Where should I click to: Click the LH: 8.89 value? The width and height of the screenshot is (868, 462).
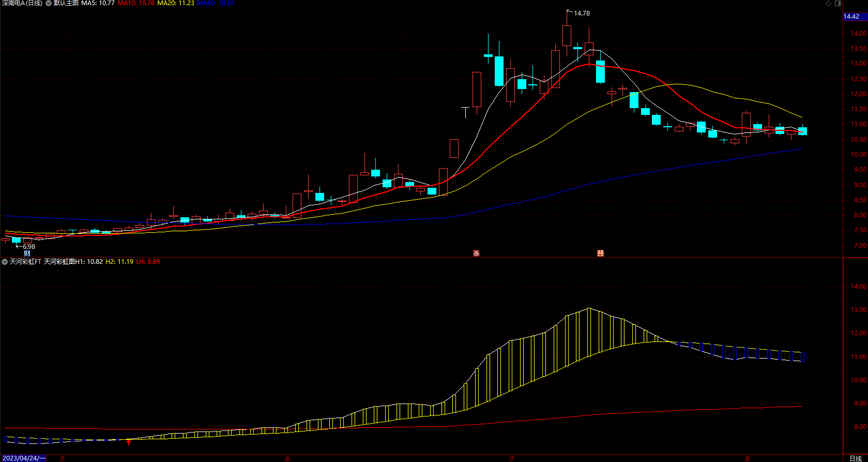coord(148,262)
